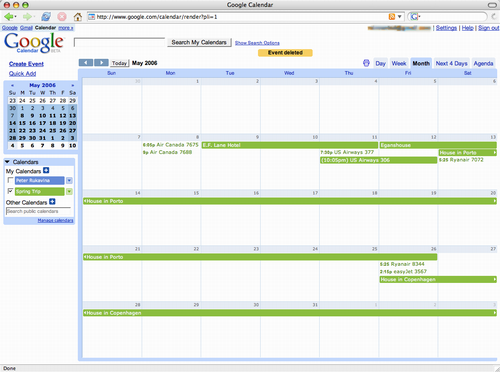
Task: Open the Air Canada 7675 event
Action: coord(171,145)
